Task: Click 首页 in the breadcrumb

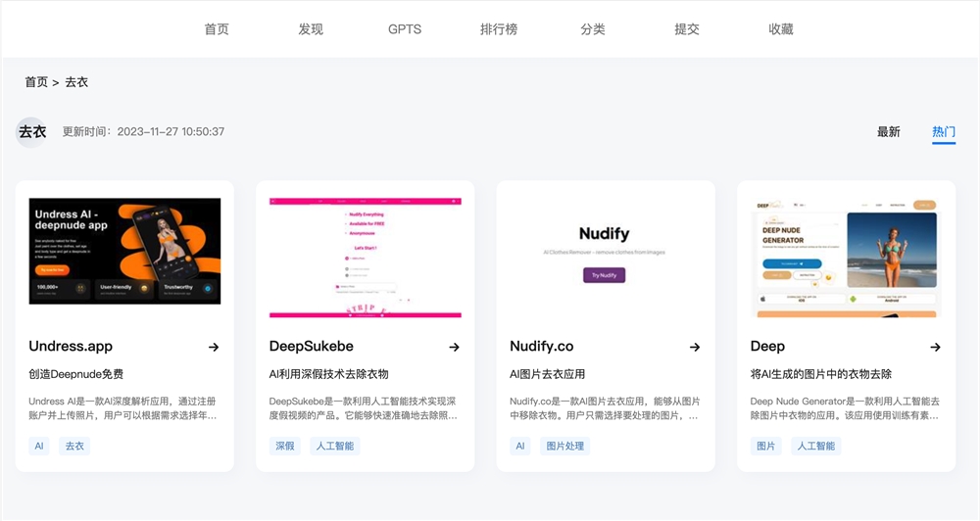Action: tap(36, 82)
